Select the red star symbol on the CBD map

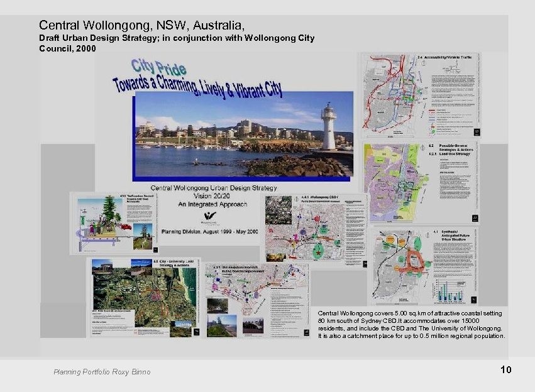[x=317, y=251]
